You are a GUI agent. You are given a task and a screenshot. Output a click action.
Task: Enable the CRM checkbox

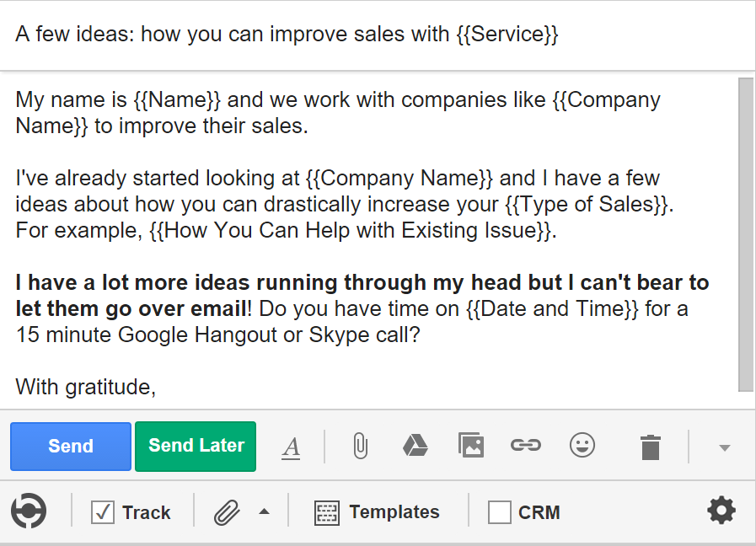click(500, 512)
